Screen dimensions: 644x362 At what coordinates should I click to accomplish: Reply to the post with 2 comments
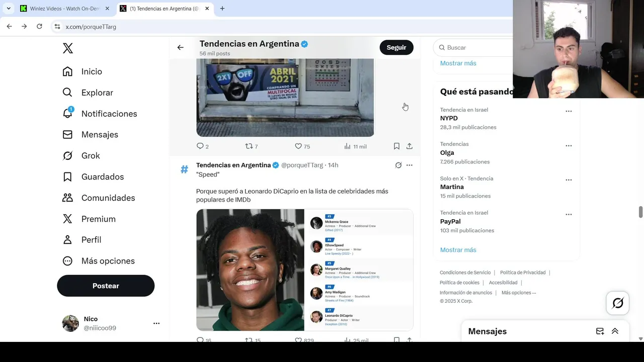click(202, 146)
